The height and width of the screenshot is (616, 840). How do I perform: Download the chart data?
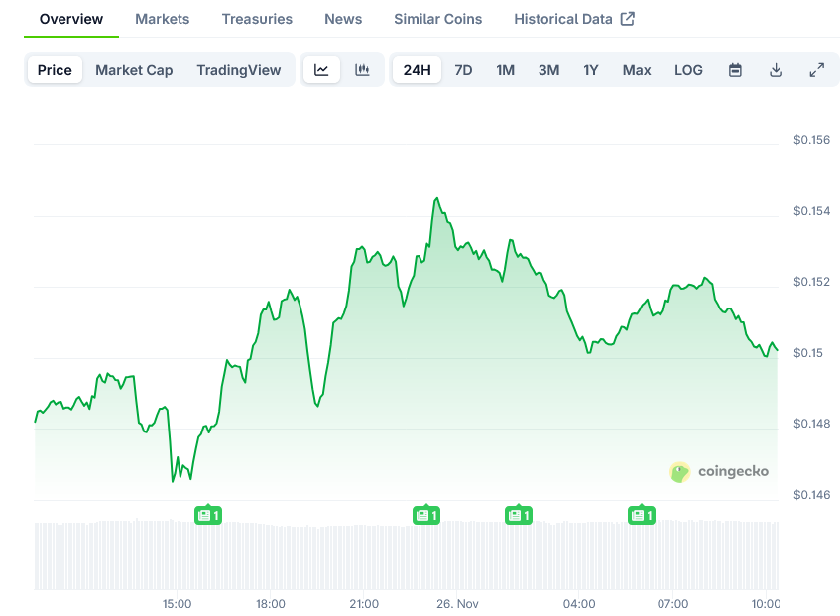click(777, 70)
